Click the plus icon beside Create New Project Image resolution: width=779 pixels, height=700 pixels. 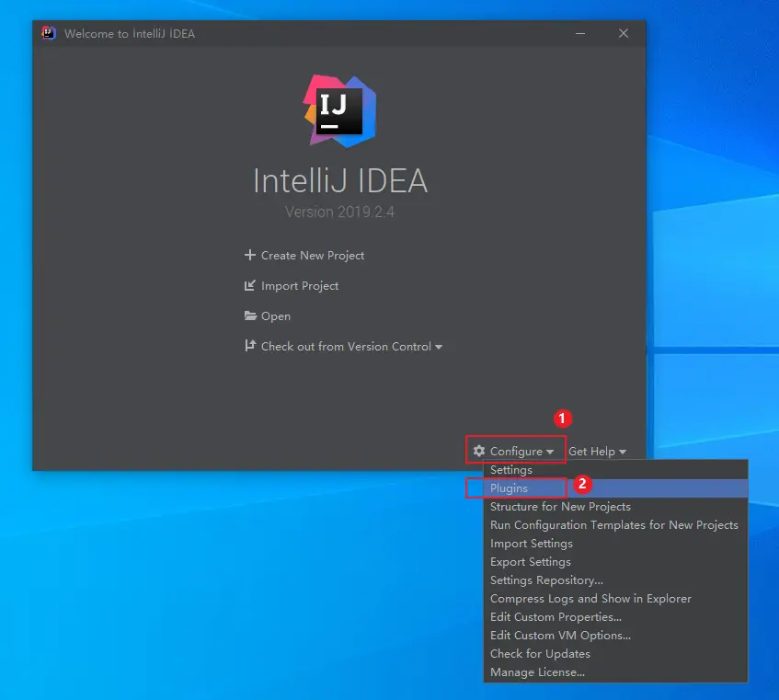coord(250,255)
